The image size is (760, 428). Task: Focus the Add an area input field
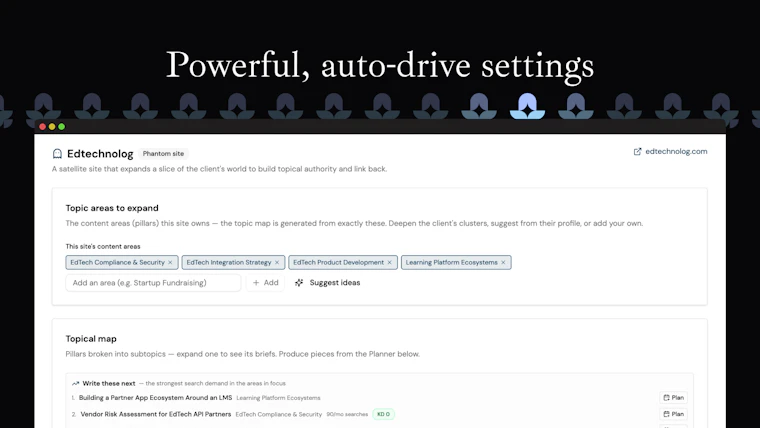tap(153, 283)
